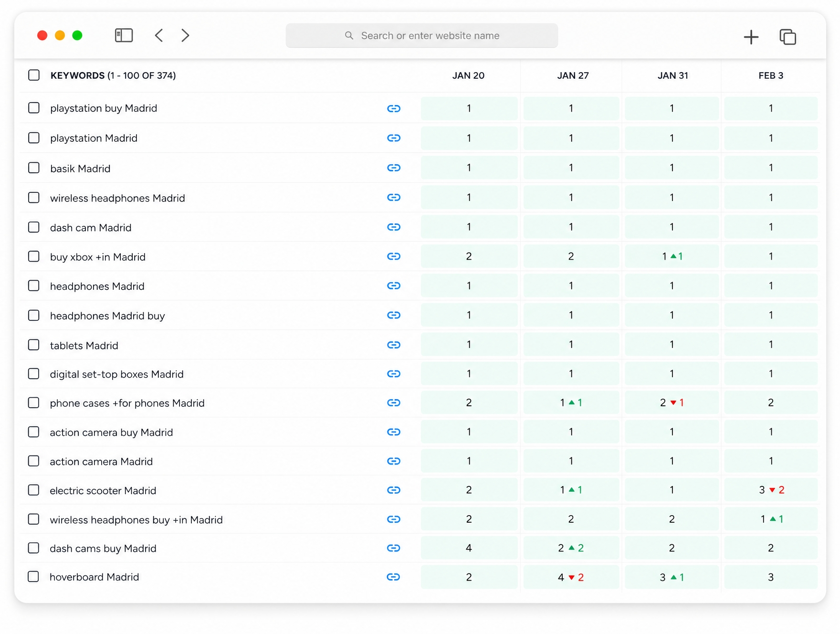Screen dimensions: 840x634
Task: Open link icon for dash cam Madrid
Action: 394,227
